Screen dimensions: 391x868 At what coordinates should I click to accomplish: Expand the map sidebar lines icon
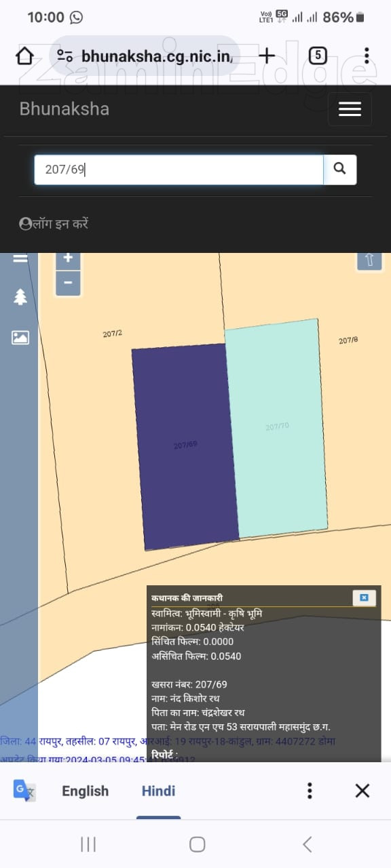pos(20,258)
